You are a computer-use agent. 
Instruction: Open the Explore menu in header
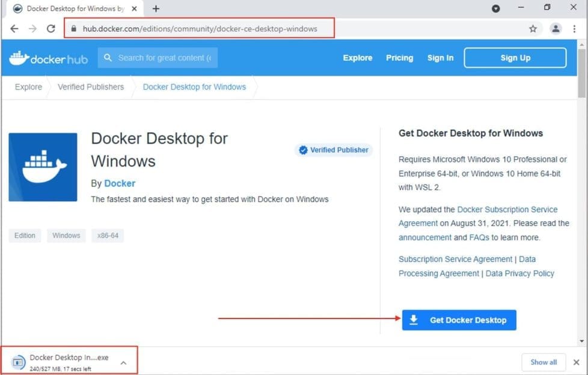[358, 58]
